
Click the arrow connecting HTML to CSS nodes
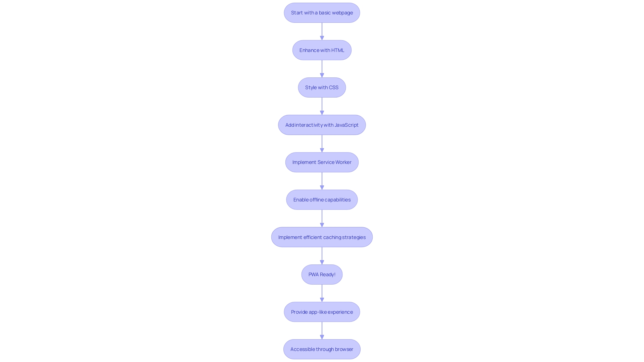pos(322,68)
